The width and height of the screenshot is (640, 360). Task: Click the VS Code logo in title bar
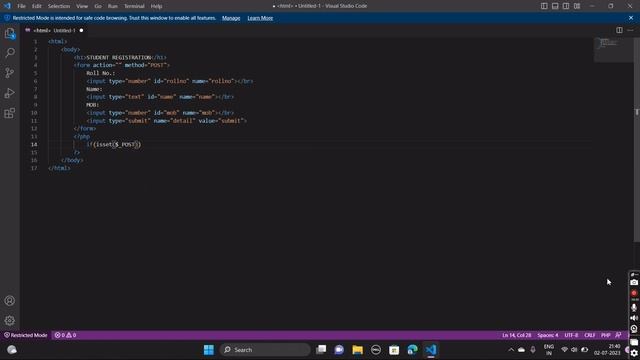click(7, 6)
